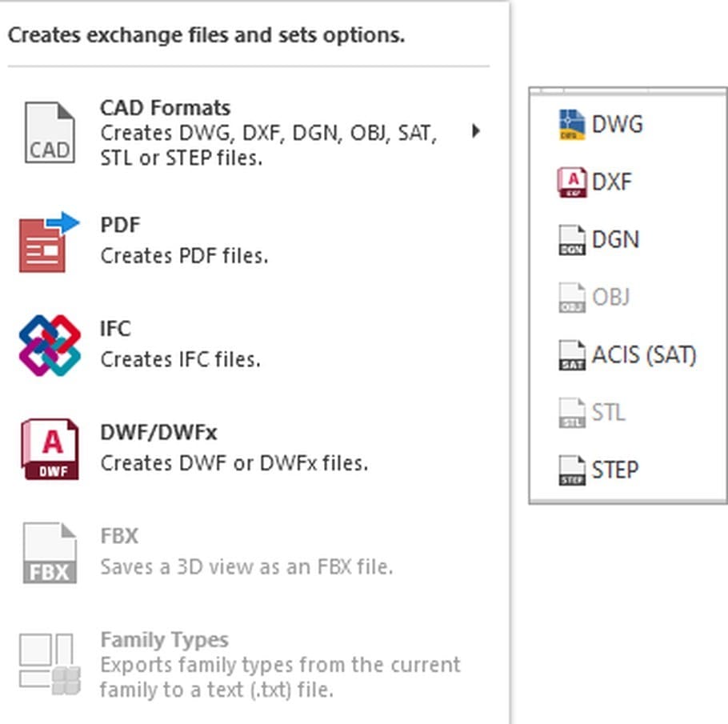
Task: Choose STL label in the submenu
Action: pyautogui.click(x=608, y=412)
